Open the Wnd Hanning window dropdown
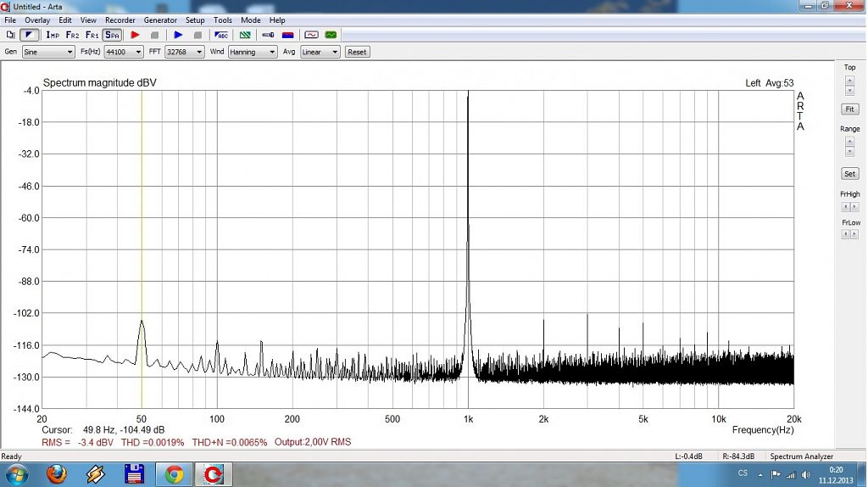The height and width of the screenshot is (487, 868). [253, 52]
